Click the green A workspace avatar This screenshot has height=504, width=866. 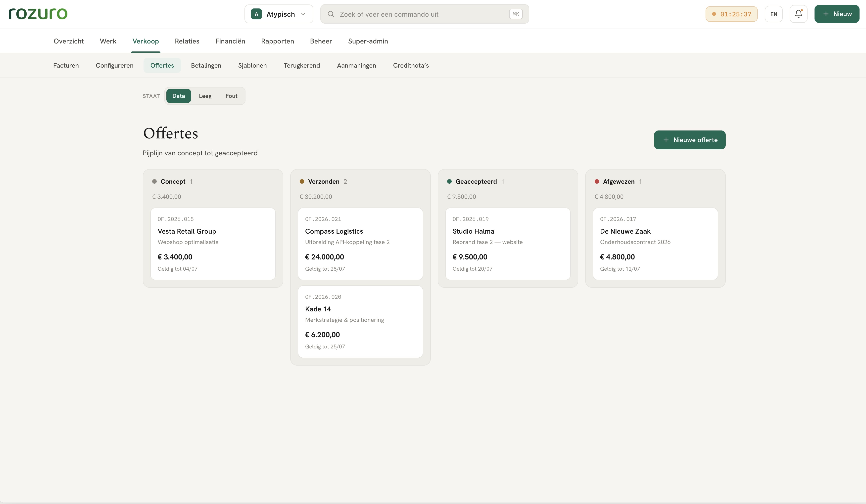[256, 14]
